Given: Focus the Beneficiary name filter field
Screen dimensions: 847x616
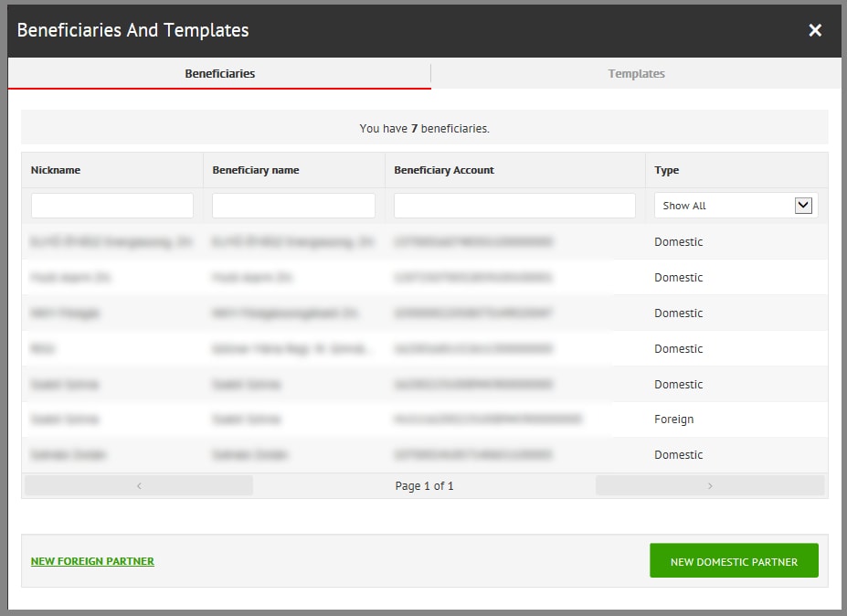Looking at the screenshot, I should pos(293,206).
